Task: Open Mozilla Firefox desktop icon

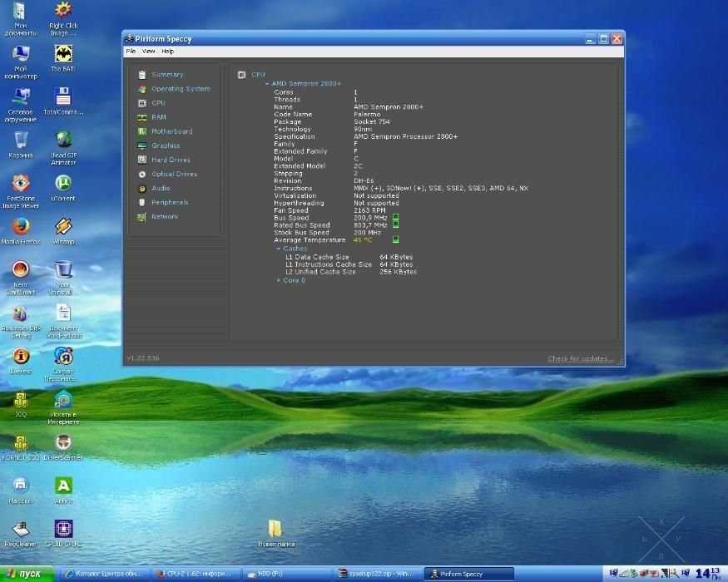Action: tap(21, 231)
